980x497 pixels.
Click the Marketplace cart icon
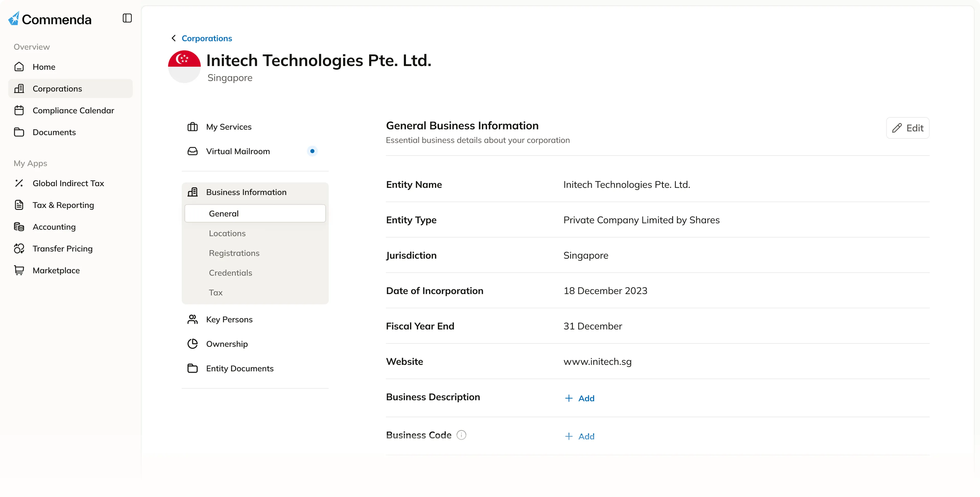(19, 270)
